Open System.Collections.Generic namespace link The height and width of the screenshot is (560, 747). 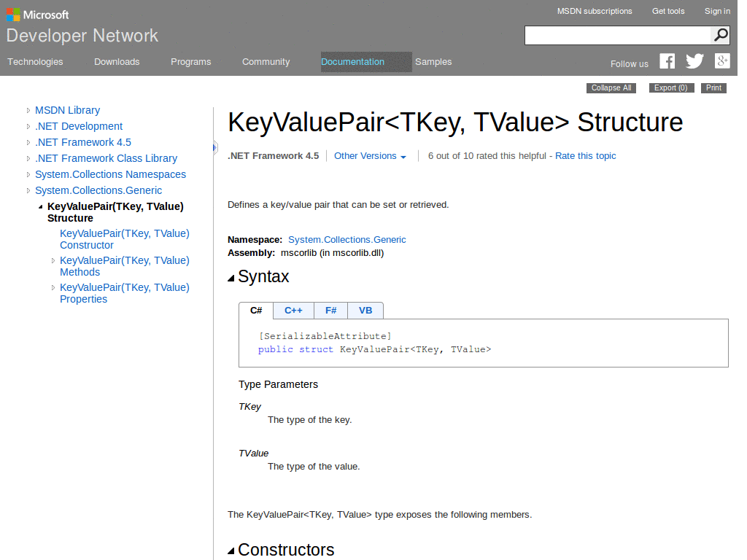pos(347,239)
